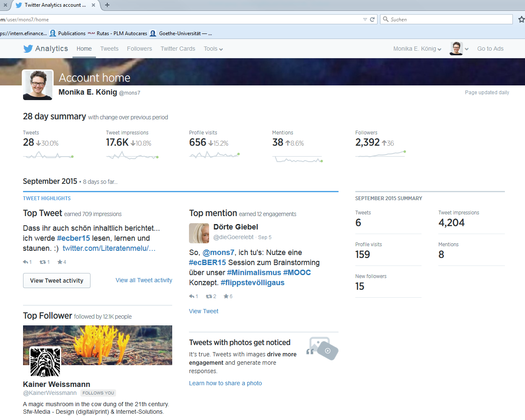Click the @KainerWeissmann handle

click(50, 393)
